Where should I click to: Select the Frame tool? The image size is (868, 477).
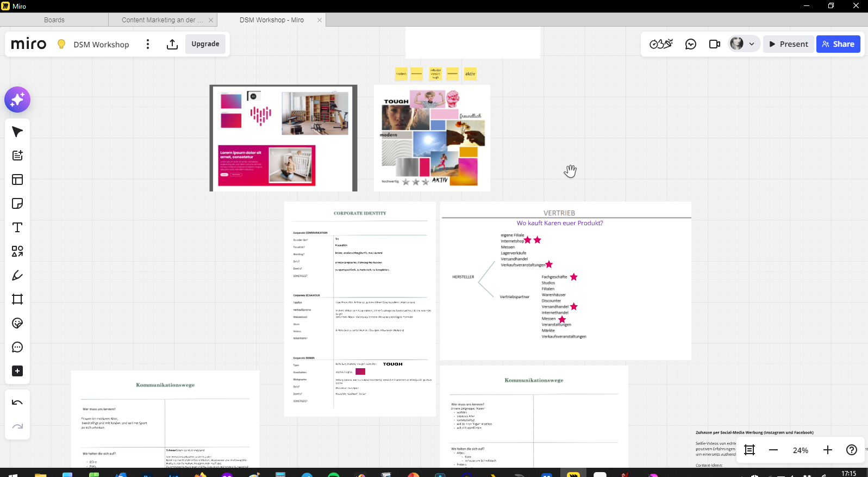(x=17, y=299)
